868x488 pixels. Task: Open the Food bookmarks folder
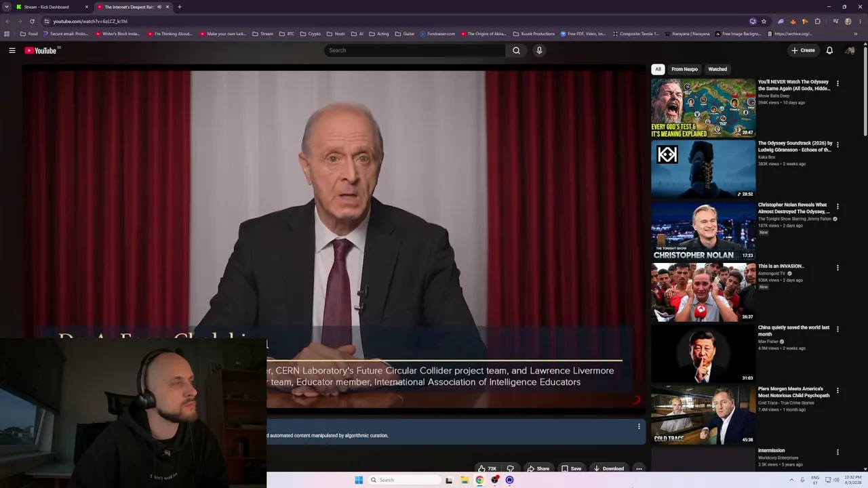(x=29, y=34)
